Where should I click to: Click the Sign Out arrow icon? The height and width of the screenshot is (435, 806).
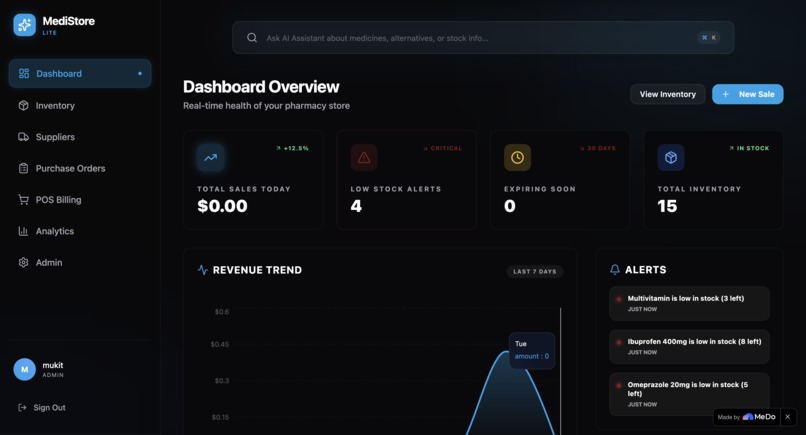[x=22, y=407]
